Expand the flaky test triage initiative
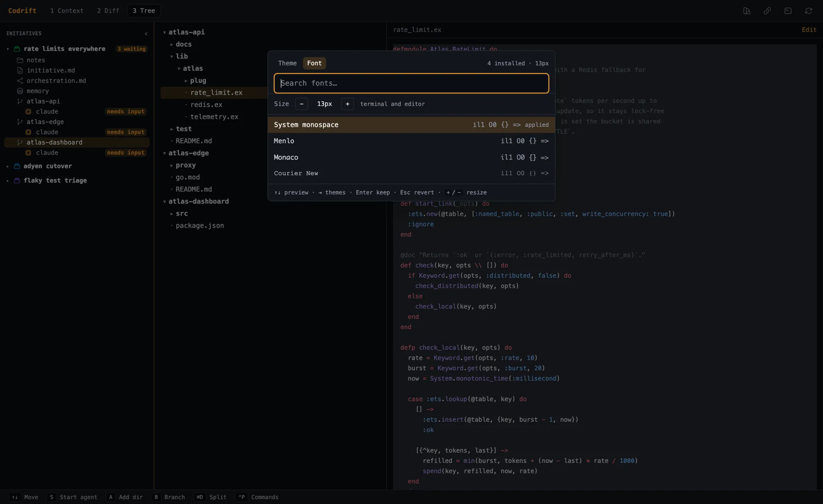 (8, 181)
